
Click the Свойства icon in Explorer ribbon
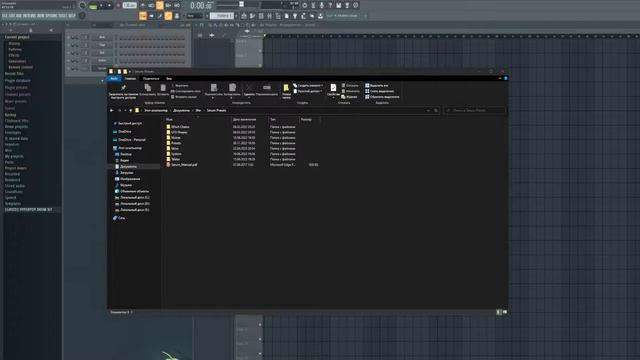click(x=333, y=88)
